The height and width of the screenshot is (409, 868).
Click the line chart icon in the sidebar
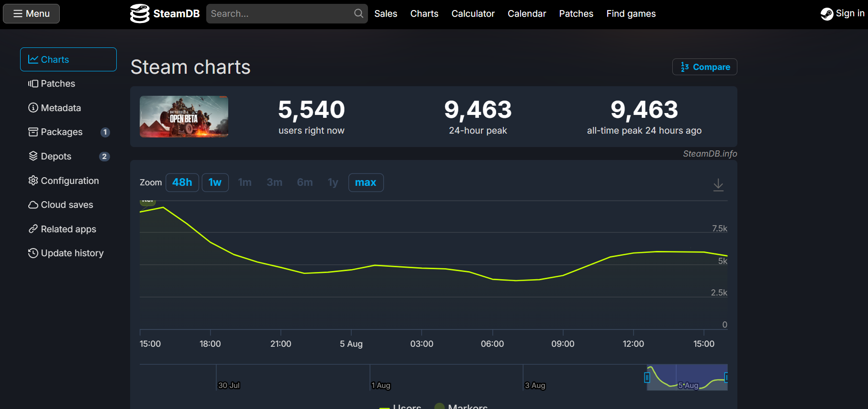pyautogui.click(x=33, y=59)
